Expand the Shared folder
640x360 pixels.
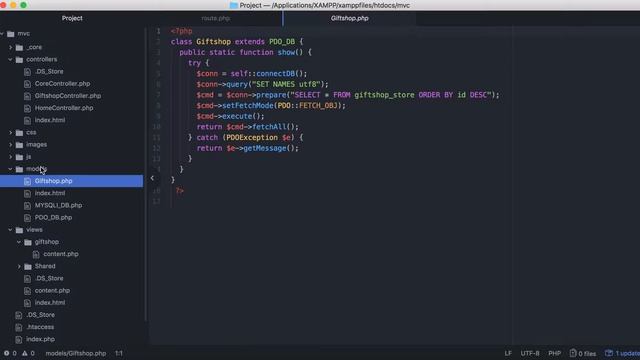(x=19, y=267)
